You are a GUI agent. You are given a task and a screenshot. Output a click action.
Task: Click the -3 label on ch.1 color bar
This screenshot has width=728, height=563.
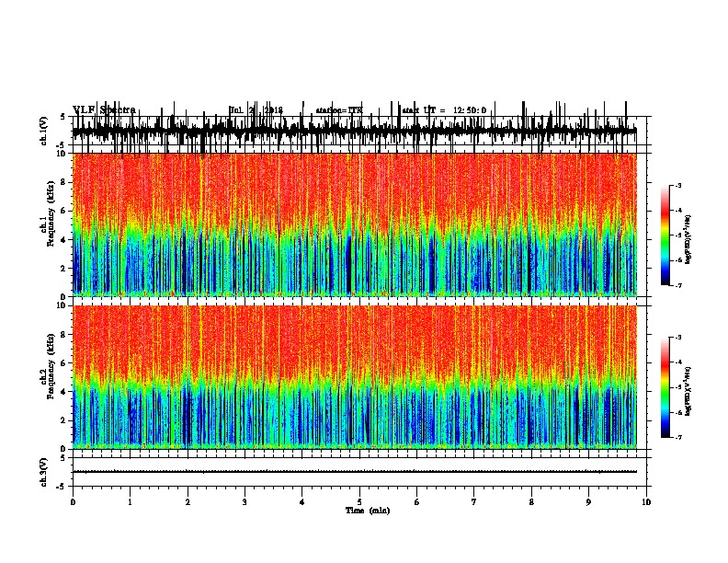[x=678, y=185]
